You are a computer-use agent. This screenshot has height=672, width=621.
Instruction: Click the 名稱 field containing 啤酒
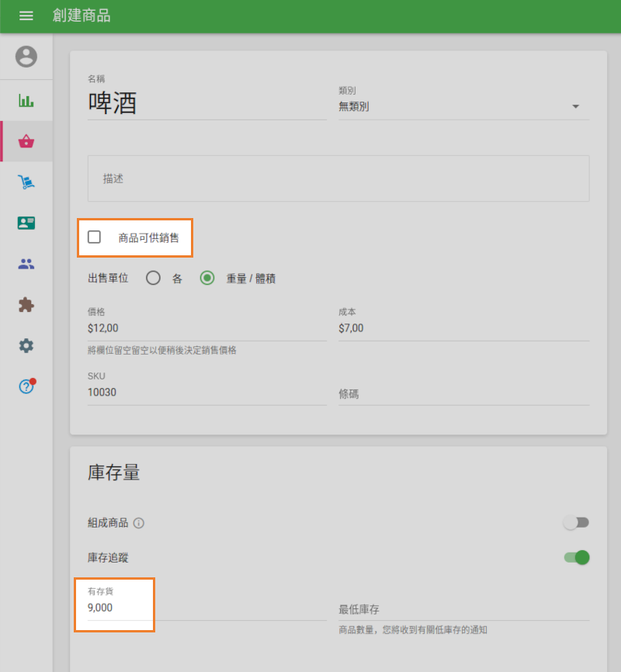pyautogui.click(x=206, y=102)
